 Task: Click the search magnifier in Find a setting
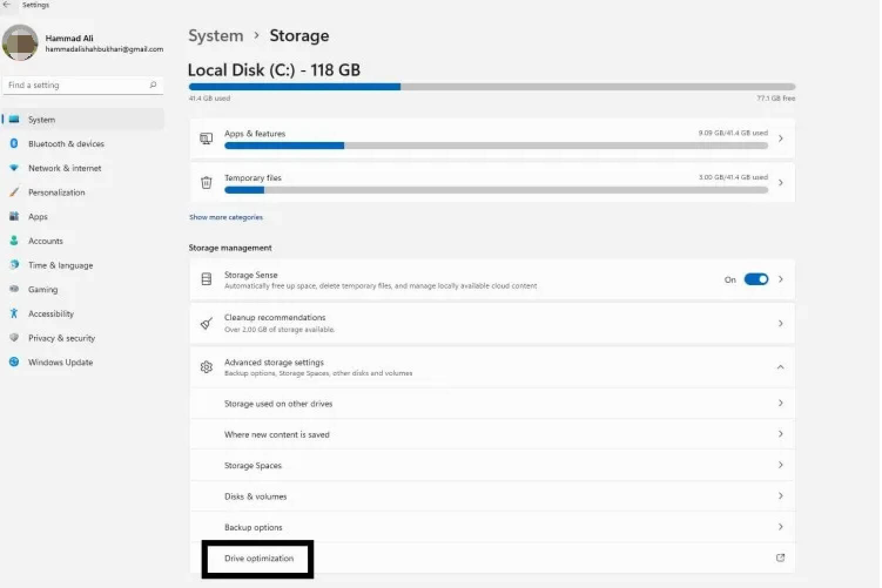click(153, 85)
